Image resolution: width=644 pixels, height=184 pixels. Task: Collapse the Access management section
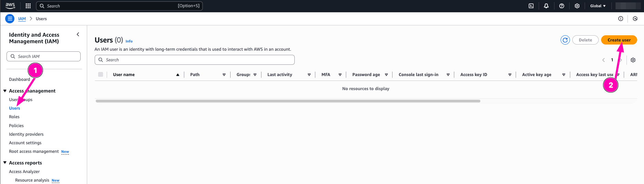[x=5, y=91]
